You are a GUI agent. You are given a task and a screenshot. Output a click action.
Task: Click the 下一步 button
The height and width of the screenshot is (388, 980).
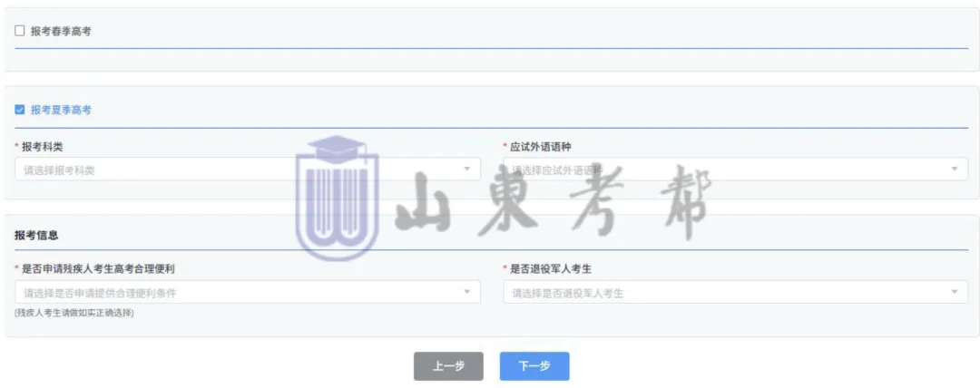(534, 366)
